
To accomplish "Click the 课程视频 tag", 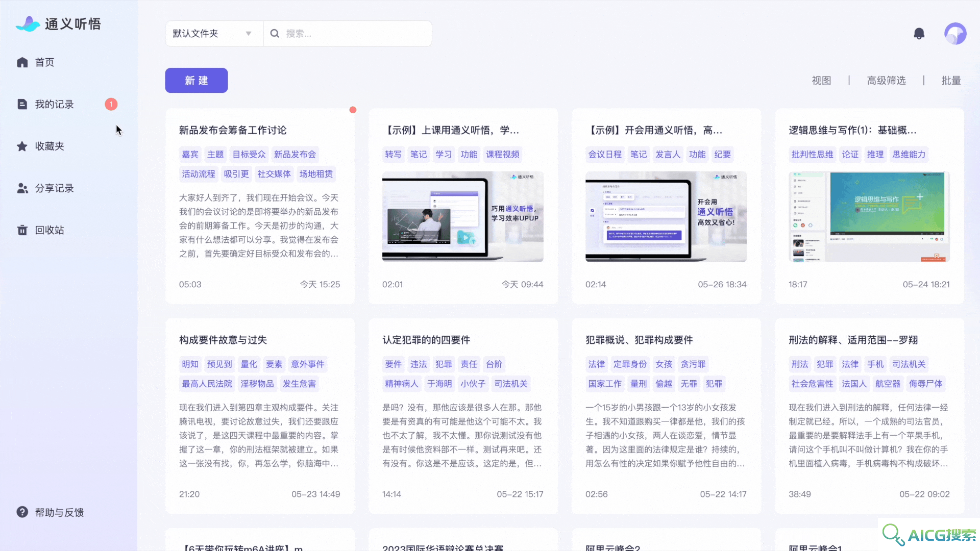I will coord(503,155).
